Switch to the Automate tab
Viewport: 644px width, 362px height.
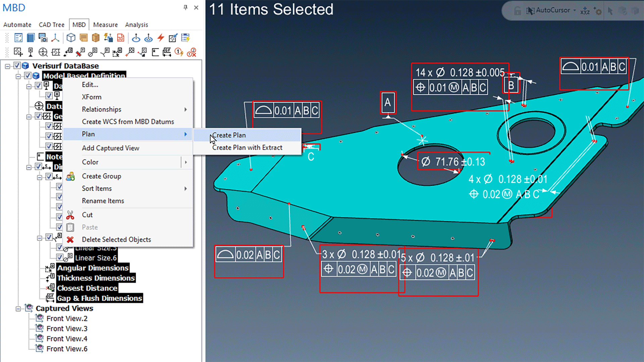(x=17, y=25)
